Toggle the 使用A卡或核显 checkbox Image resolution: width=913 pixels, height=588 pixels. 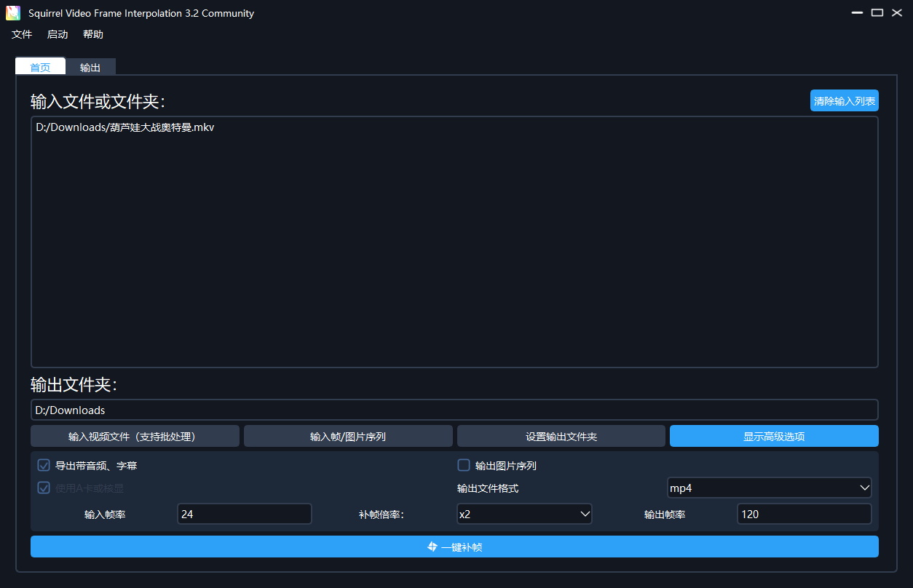coord(44,488)
